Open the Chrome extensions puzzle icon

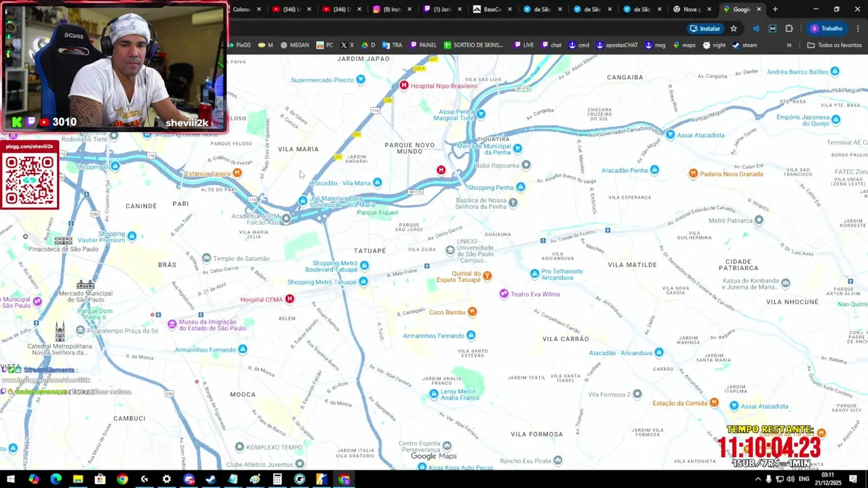789,28
